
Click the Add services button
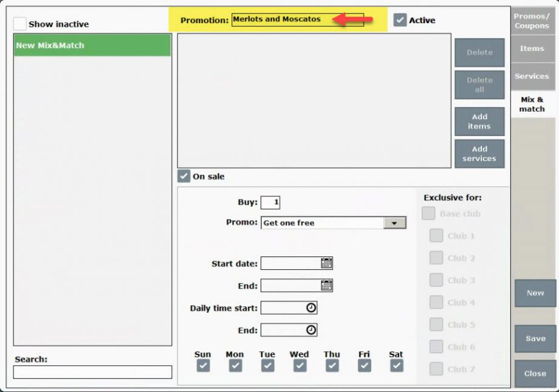click(x=479, y=154)
